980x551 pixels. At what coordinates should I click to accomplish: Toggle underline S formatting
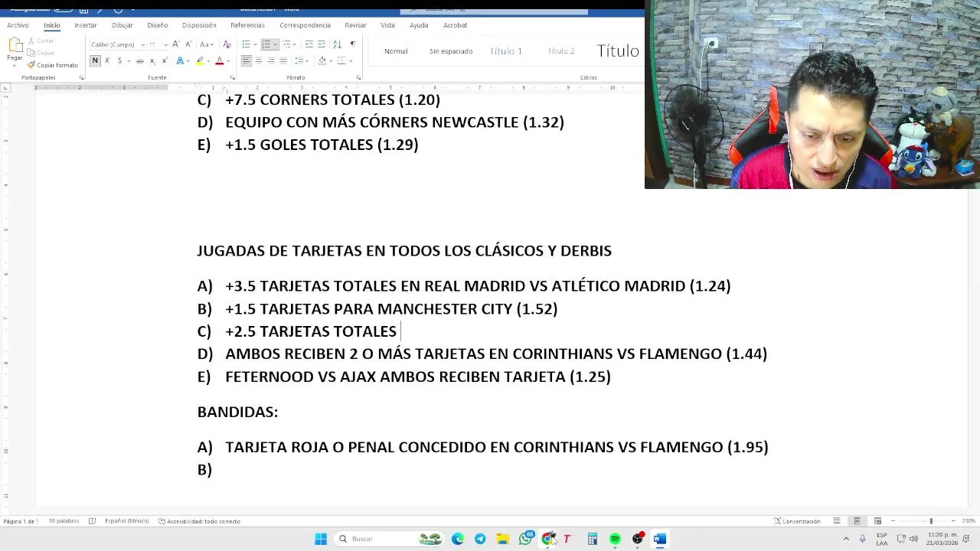coord(119,60)
